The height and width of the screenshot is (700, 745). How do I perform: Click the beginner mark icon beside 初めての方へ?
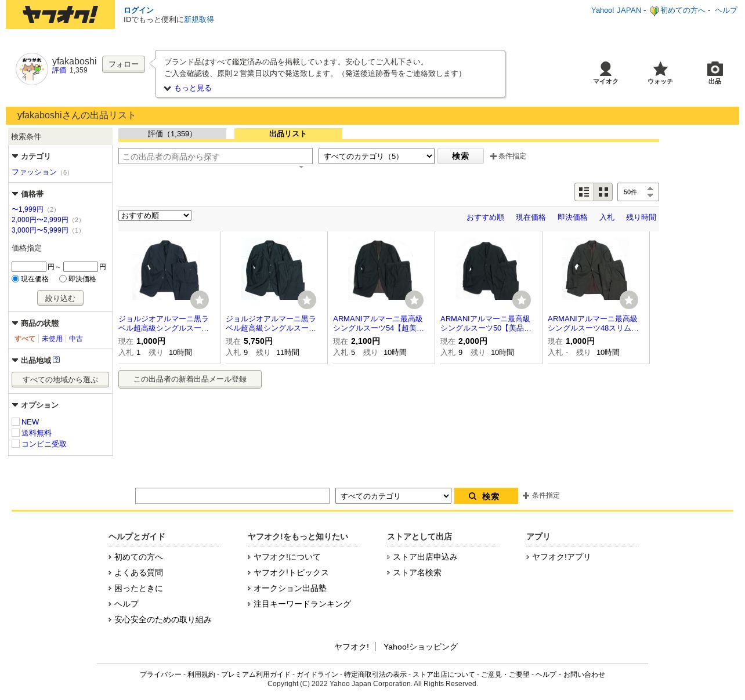[654, 10]
